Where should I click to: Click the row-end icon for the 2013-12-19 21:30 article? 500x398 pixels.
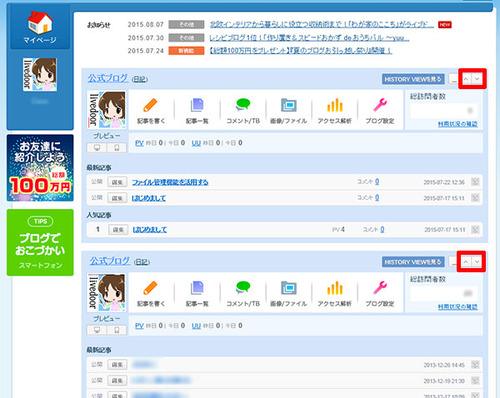coord(475,380)
